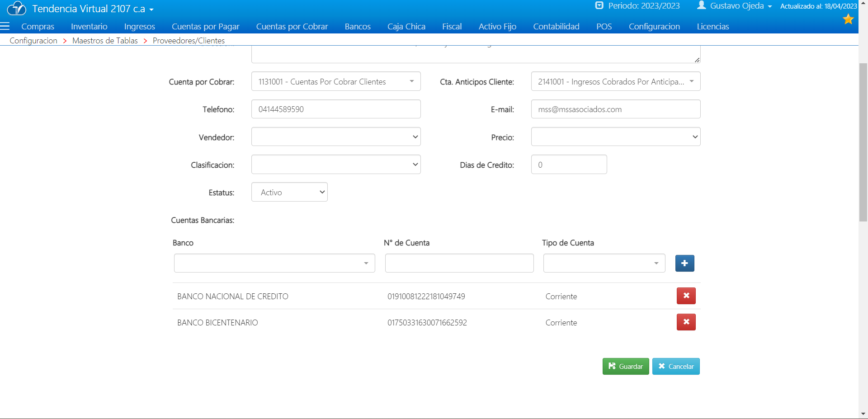This screenshot has width=868, height=419.
Task: Open the Cuentas por Pagar menu
Action: tap(206, 27)
